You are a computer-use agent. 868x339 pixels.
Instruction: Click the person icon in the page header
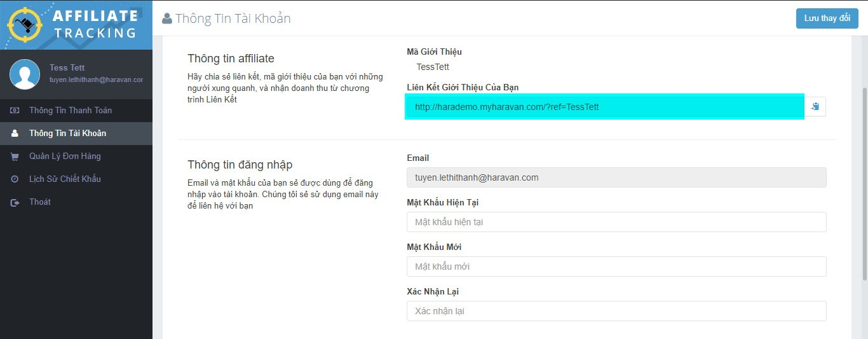pyautogui.click(x=167, y=19)
